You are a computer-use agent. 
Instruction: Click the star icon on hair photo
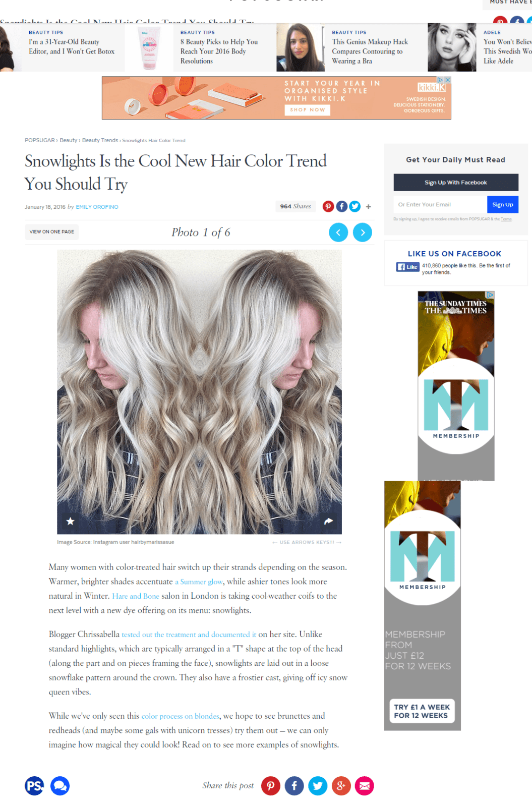tap(71, 521)
